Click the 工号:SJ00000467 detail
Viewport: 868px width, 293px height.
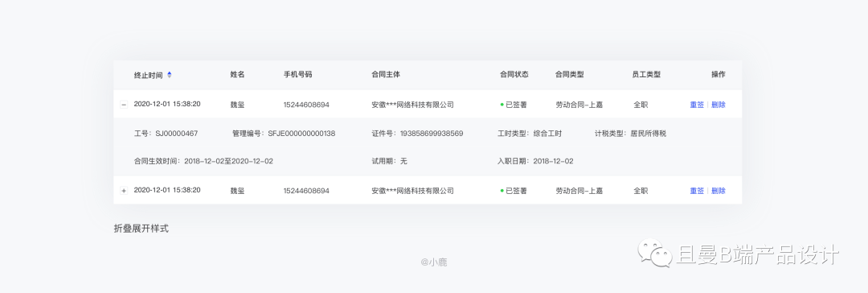(x=166, y=134)
